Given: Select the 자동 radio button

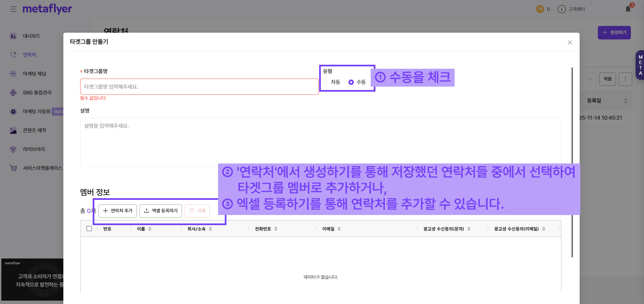Looking at the screenshot, I should coord(326,82).
